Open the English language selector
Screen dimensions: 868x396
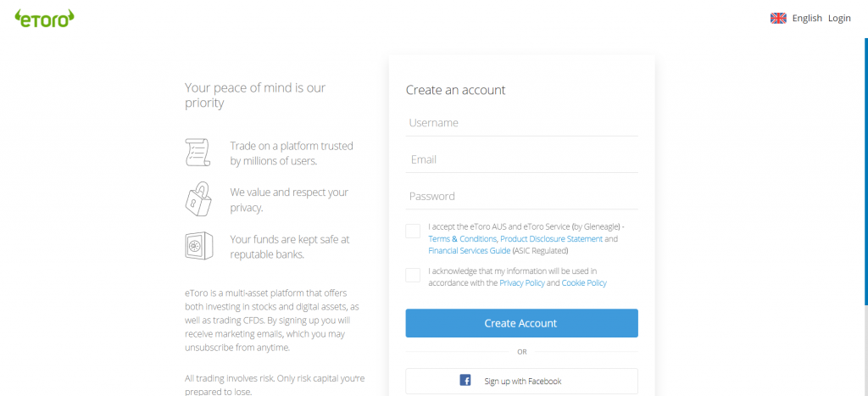coord(806,18)
